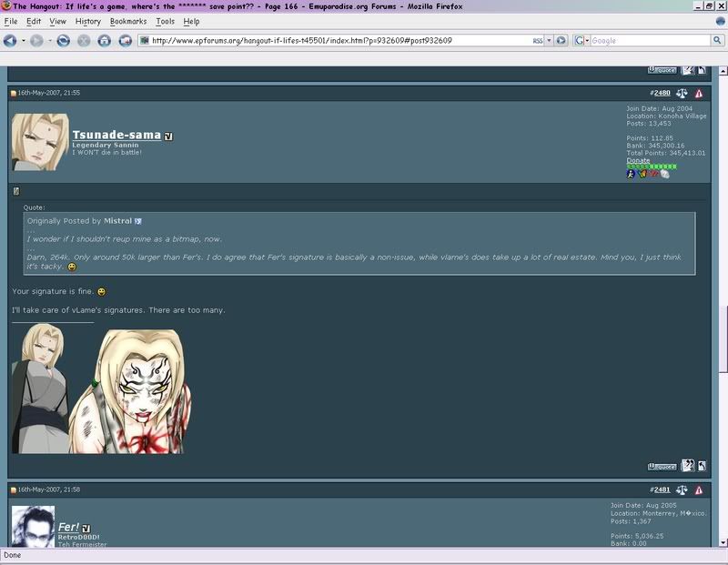The height and width of the screenshot is (565, 728).
Task: Report post #2481 with the warning triangle
Action: [699, 489]
